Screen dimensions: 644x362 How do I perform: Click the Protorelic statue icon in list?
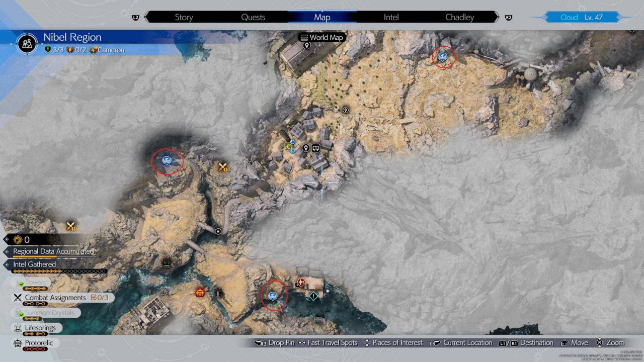pyautogui.click(x=18, y=343)
